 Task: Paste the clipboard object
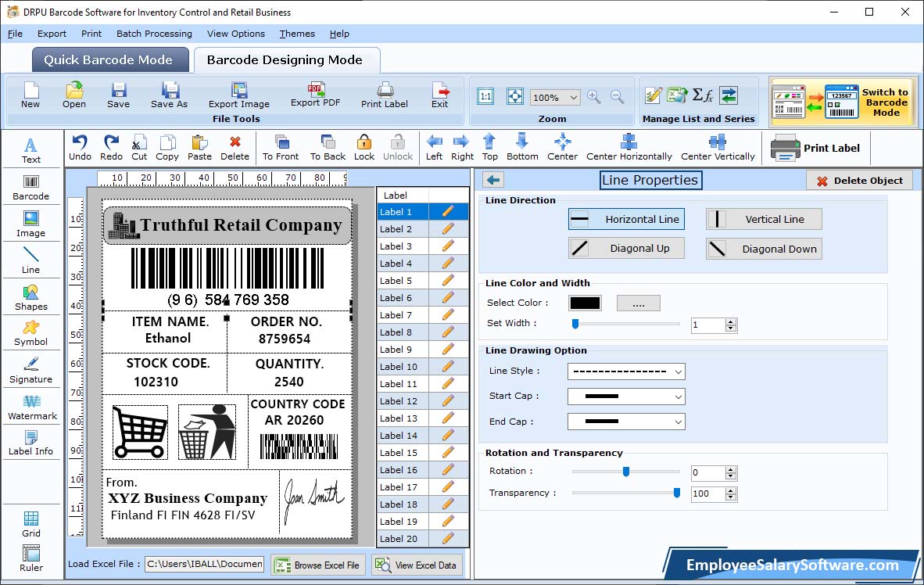pos(200,148)
